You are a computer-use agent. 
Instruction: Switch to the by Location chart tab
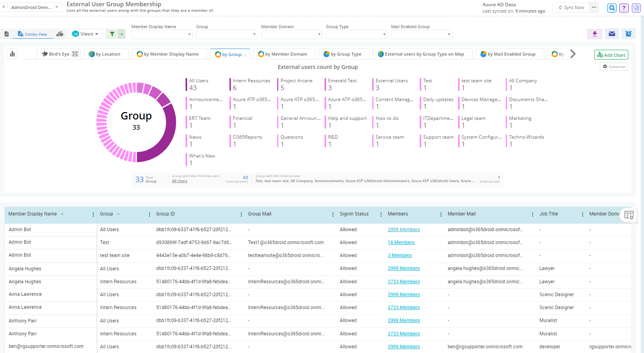pyautogui.click(x=105, y=54)
